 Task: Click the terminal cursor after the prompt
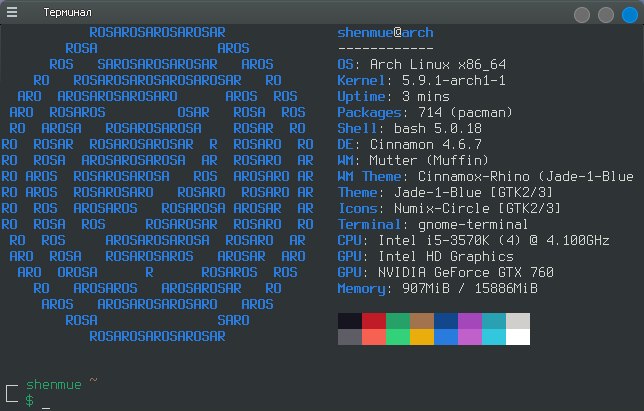click(46, 407)
